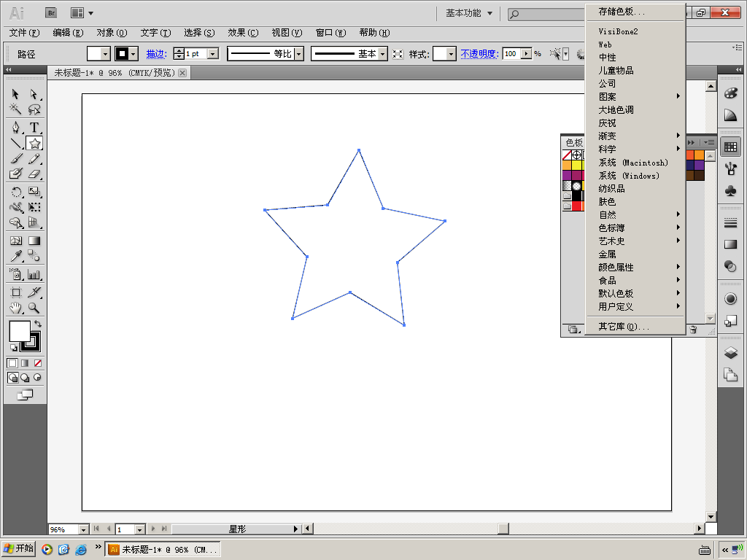
Task: Open the stroke weight dropdown beside 1 pt
Action: [x=214, y=54]
